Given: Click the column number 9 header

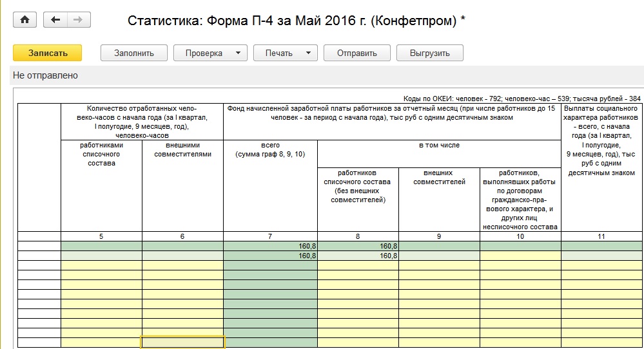Looking at the screenshot, I should pyautogui.click(x=439, y=236).
